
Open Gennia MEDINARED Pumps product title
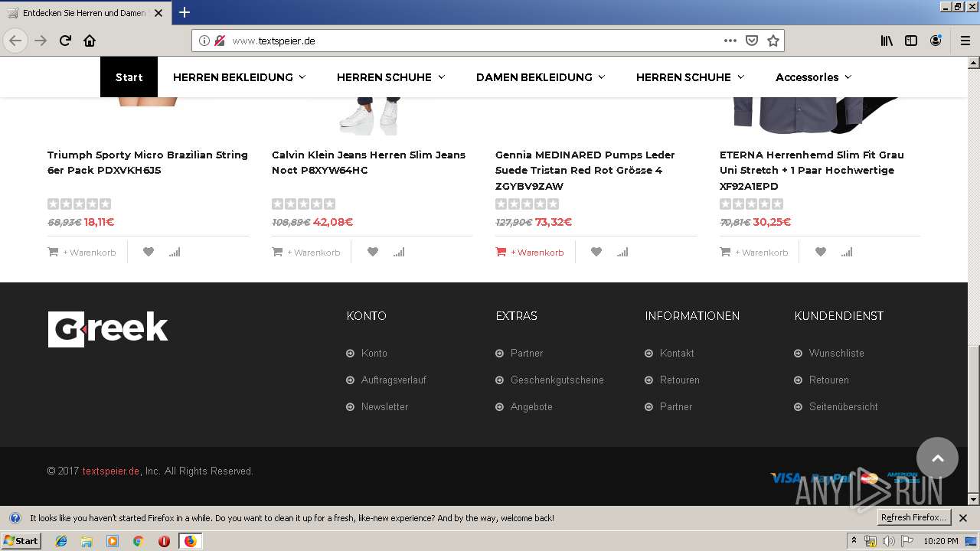tap(585, 170)
